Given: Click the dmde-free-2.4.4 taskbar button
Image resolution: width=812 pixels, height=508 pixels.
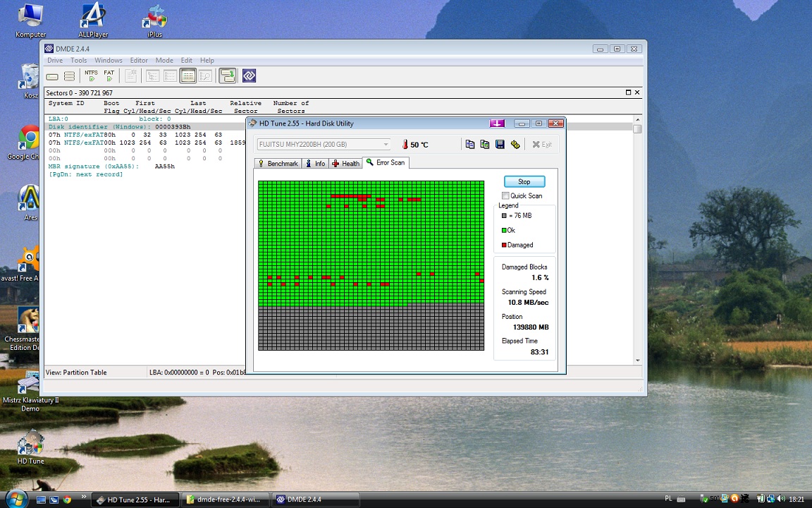Looking at the screenshot, I should [226, 500].
